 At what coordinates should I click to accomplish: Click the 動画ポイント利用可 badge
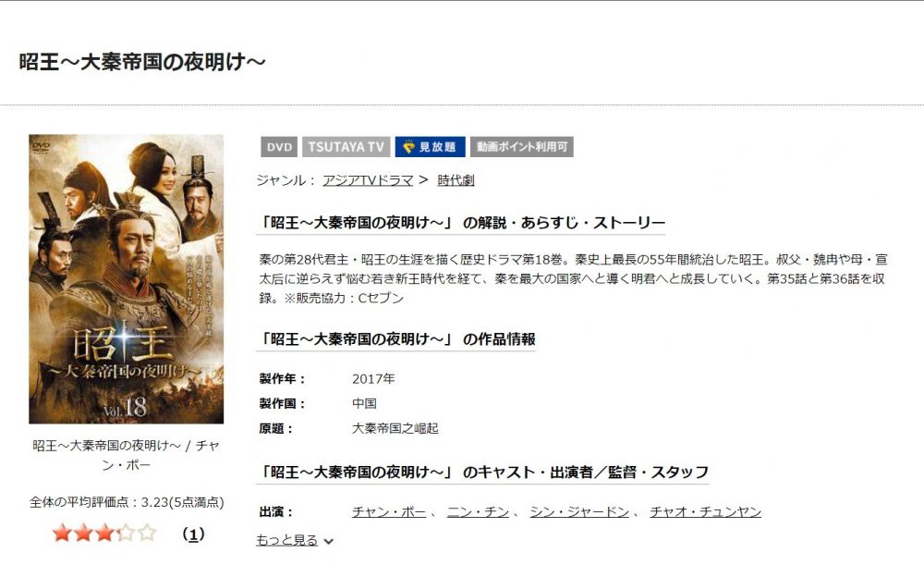click(521, 147)
